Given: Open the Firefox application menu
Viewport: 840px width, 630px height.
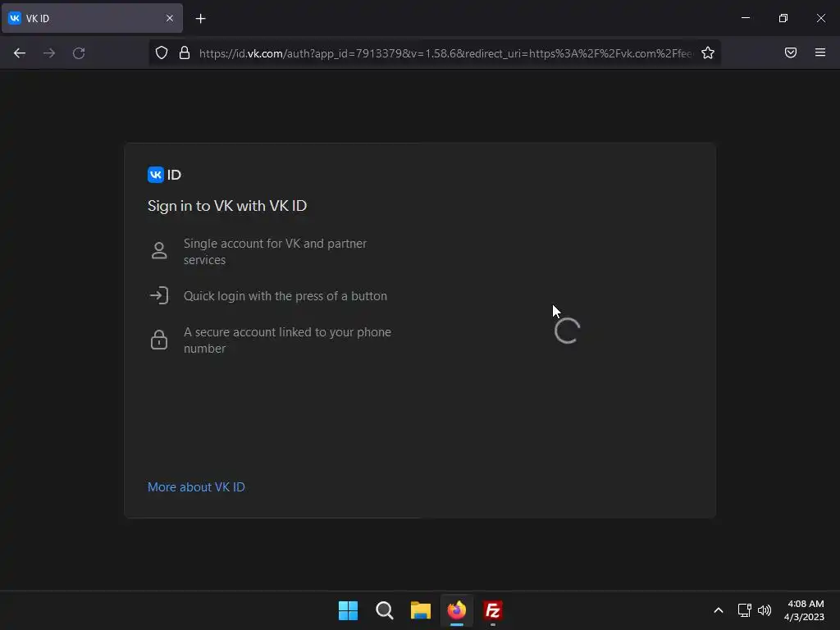Looking at the screenshot, I should pyautogui.click(x=819, y=52).
